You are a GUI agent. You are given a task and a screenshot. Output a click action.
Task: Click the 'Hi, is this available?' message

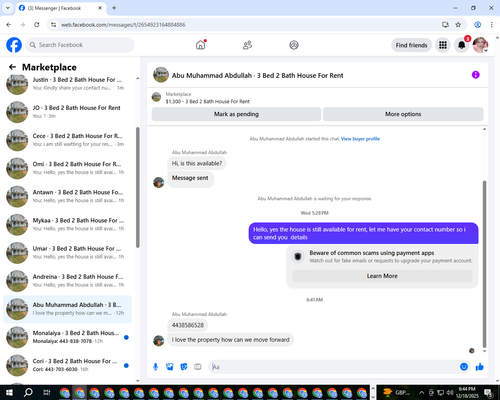197,163
